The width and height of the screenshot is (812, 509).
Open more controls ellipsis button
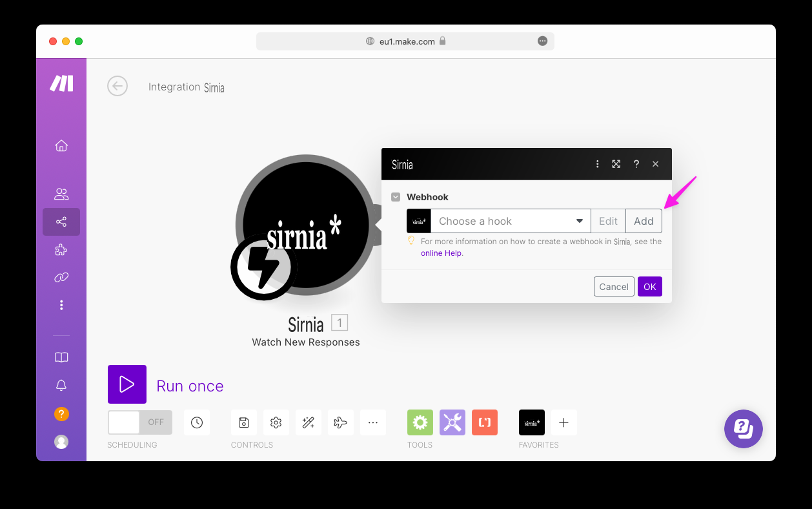coord(373,422)
